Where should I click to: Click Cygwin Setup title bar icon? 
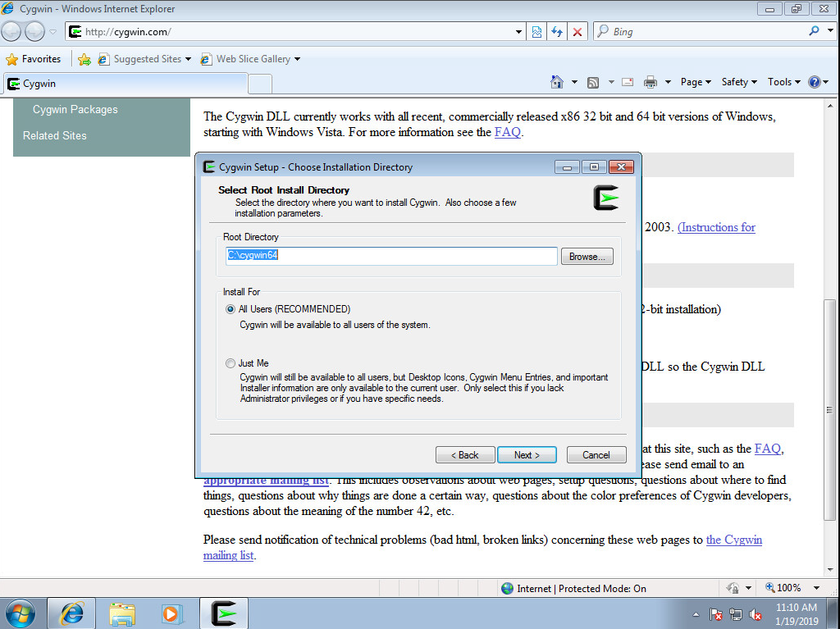click(x=209, y=166)
